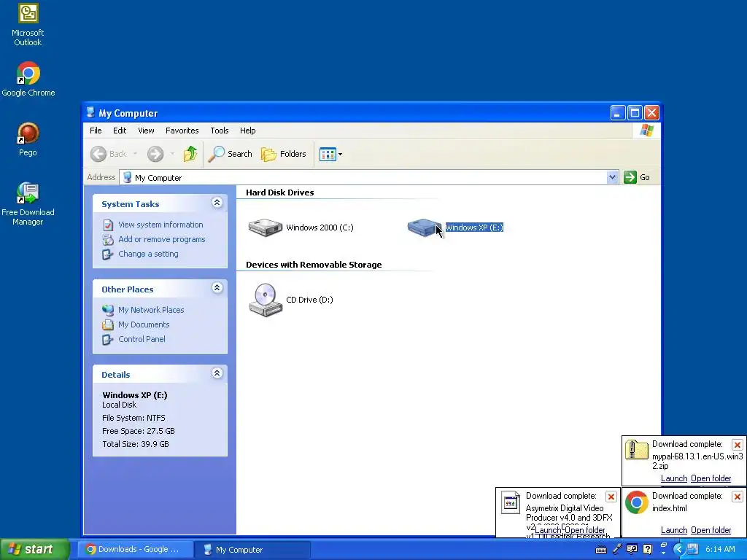Open the Help menu
Viewport: 747px width, 560px height.
click(x=248, y=131)
